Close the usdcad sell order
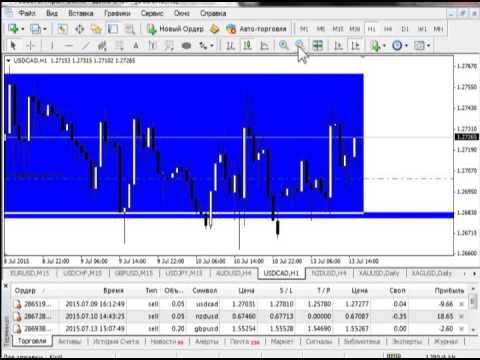480x360 pixels. click(x=461, y=304)
